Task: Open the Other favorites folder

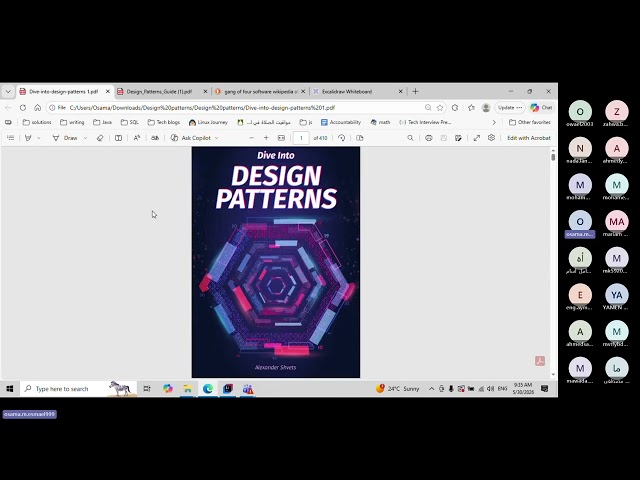Action: tap(530, 122)
